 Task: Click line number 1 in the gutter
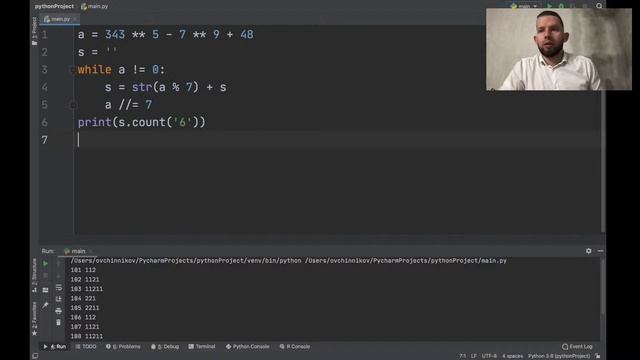[44, 35]
